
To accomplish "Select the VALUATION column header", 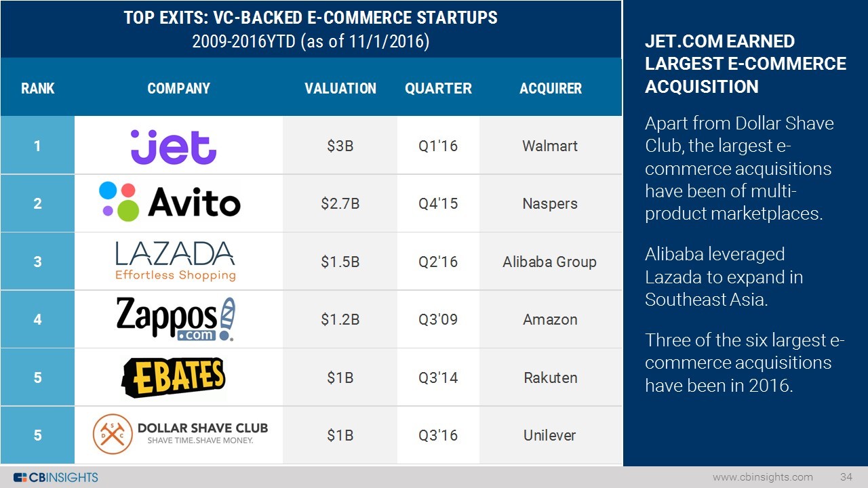I will (340, 88).
